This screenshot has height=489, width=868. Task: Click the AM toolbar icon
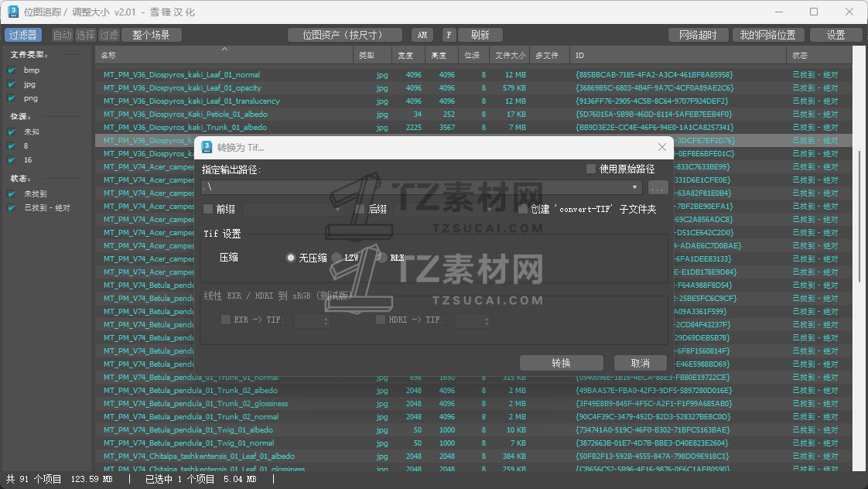[x=422, y=34]
